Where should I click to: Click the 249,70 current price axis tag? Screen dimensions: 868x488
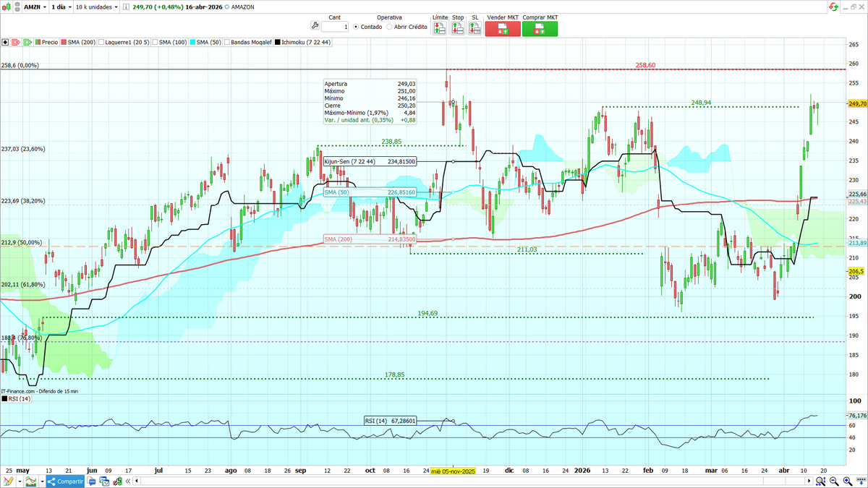coord(857,104)
